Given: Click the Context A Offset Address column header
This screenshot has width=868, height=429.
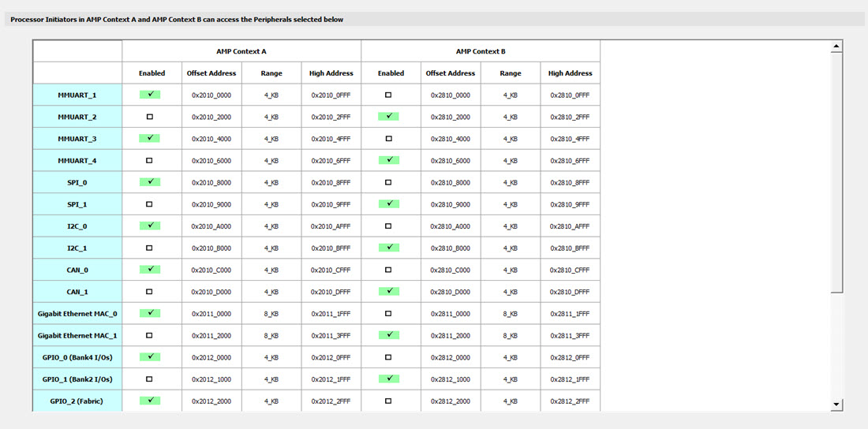Looking at the screenshot, I should pos(211,73).
